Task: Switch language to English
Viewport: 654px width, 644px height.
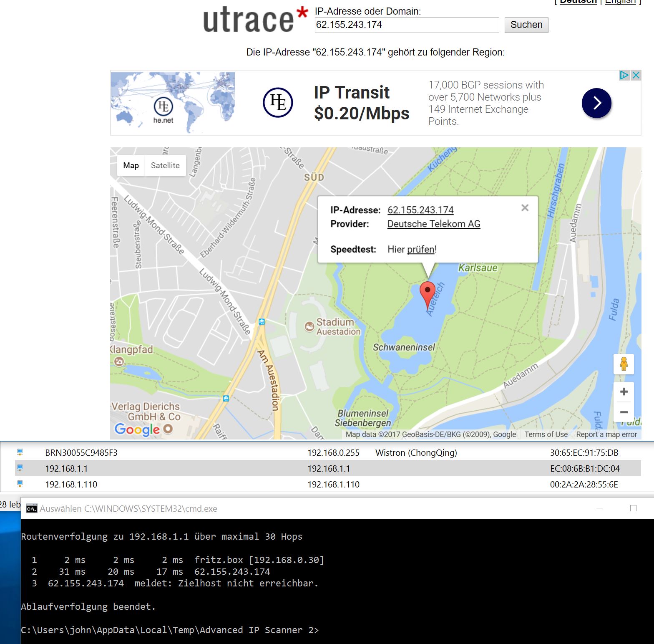Action: (x=620, y=2)
